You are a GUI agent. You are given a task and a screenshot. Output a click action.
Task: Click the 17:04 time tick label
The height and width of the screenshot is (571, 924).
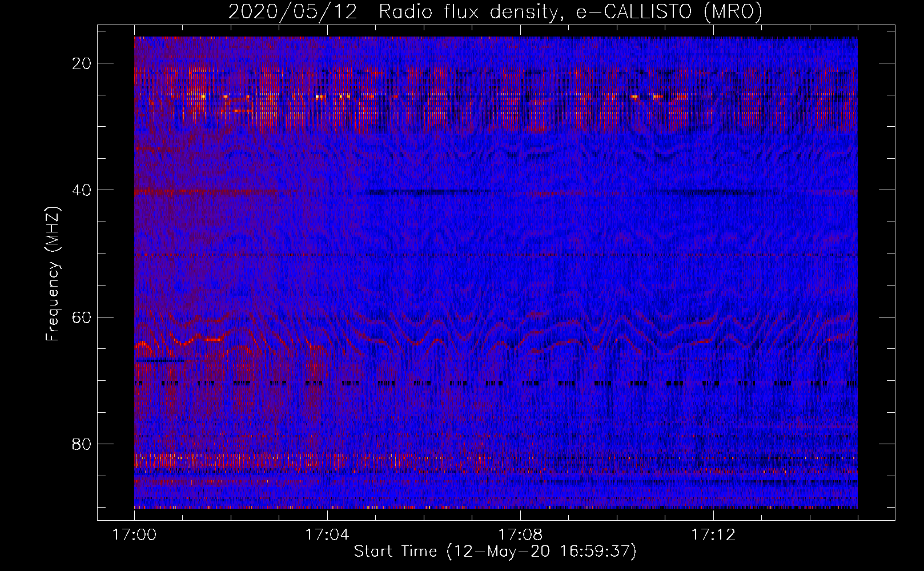[x=327, y=535]
